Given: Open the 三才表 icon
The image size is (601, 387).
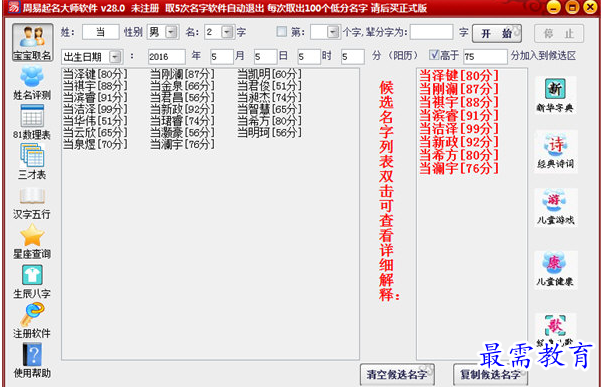Looking at the screenshot, I should click(x=32, y=162).
